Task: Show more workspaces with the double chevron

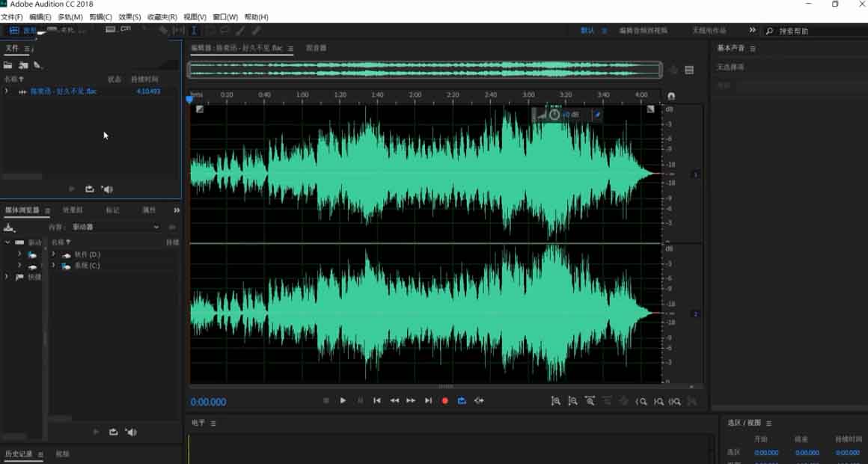Action: click(x=752, y=30)
